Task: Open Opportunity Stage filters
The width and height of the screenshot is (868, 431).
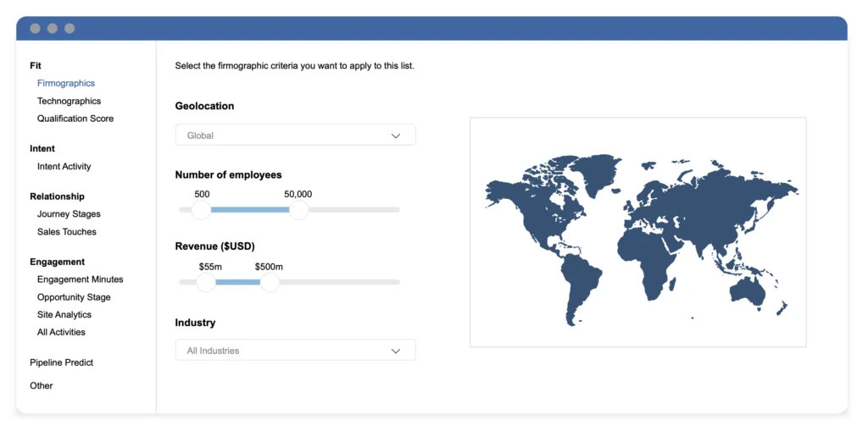Action: (74, 297)
